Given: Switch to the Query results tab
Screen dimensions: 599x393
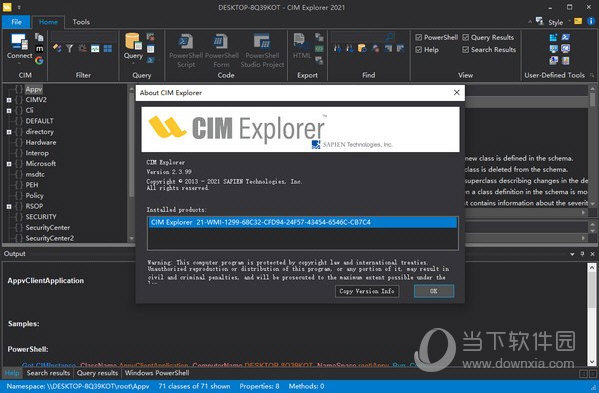Looking at the screenshot, I should (x=97, y=373).
